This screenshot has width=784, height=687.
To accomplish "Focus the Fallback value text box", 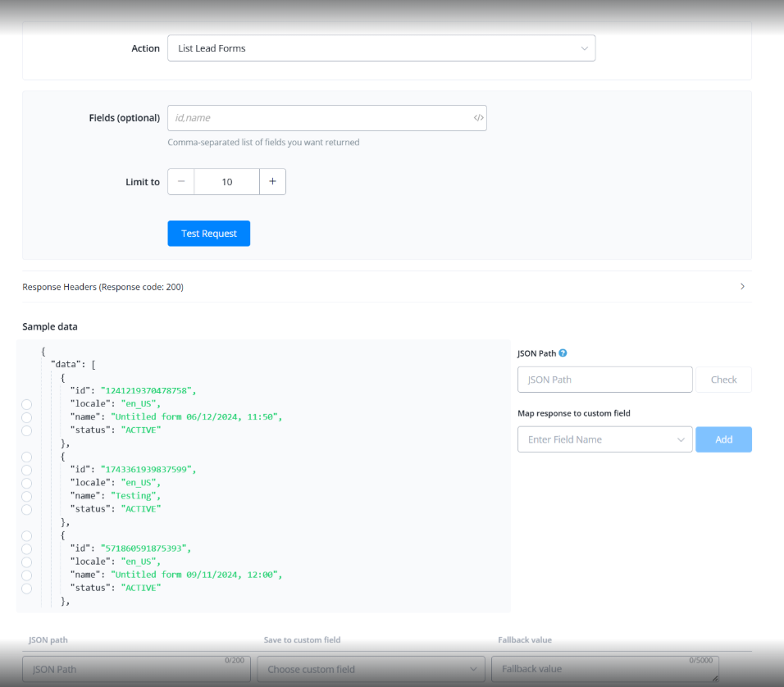I will [x=604, y=669].
